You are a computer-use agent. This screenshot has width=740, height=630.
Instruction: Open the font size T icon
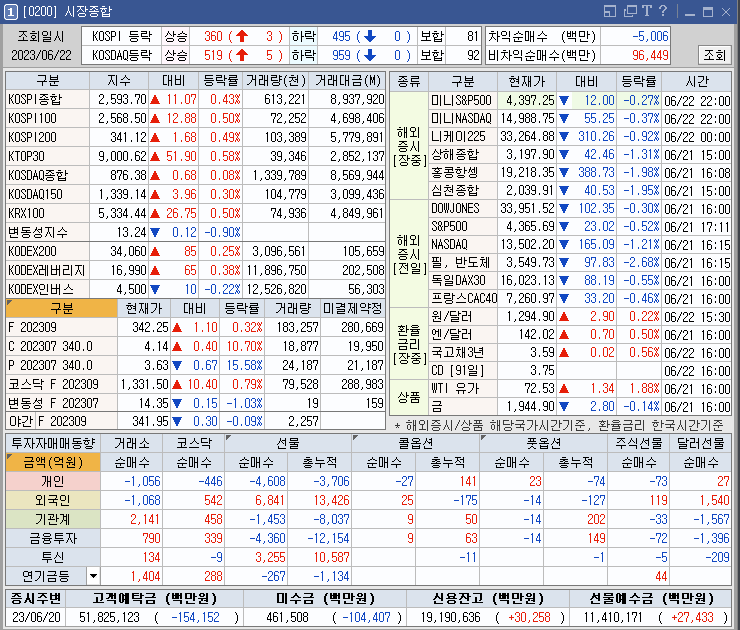pos(647,11)
